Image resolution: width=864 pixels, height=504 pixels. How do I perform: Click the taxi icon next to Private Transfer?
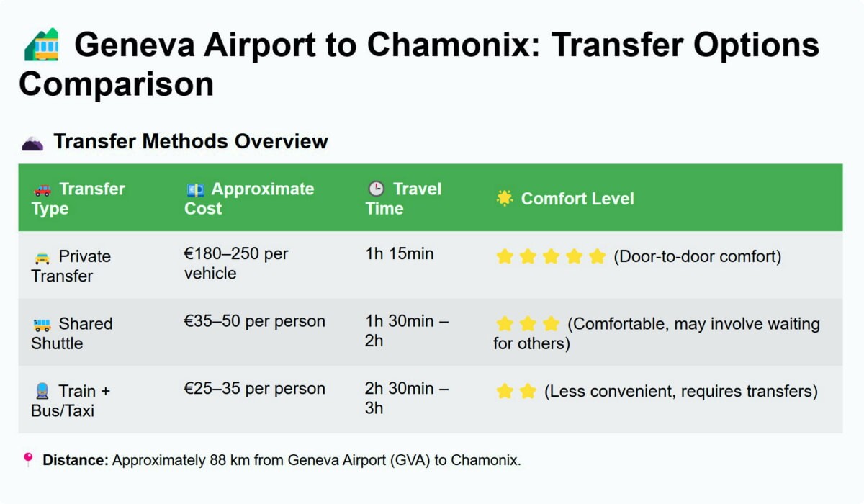[42, 257]
